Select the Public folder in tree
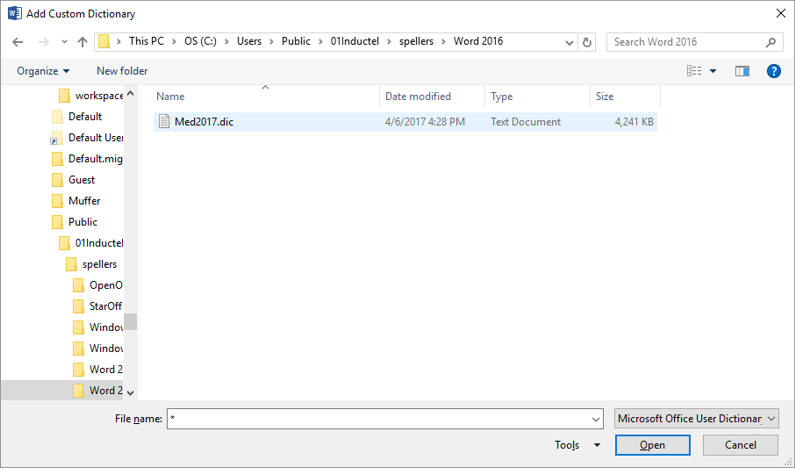Image resolution: width=795 pixels, height=468 pixels. 82,222
